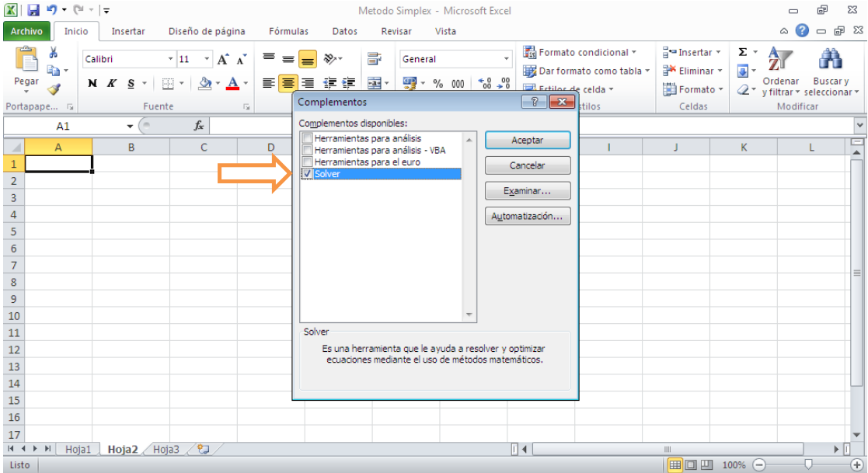Click the Examinar button
868x473 pixels.
tap(527, 190)
